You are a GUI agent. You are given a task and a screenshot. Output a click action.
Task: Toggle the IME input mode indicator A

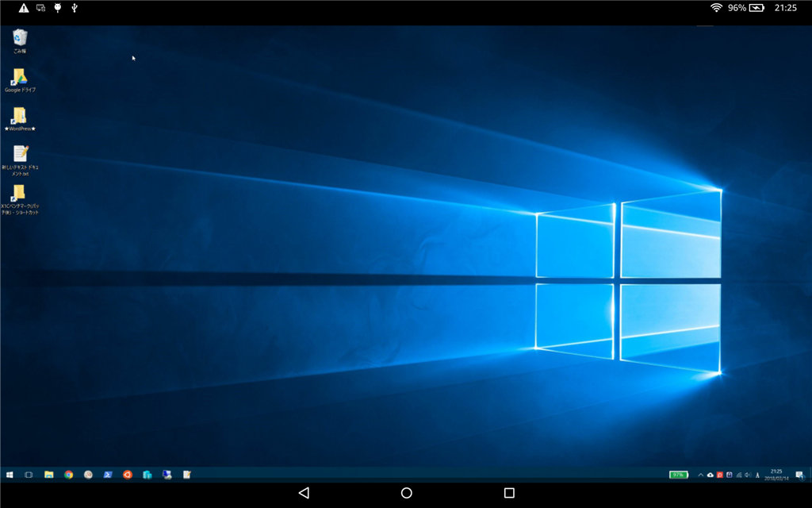click(x=757, y=475)
